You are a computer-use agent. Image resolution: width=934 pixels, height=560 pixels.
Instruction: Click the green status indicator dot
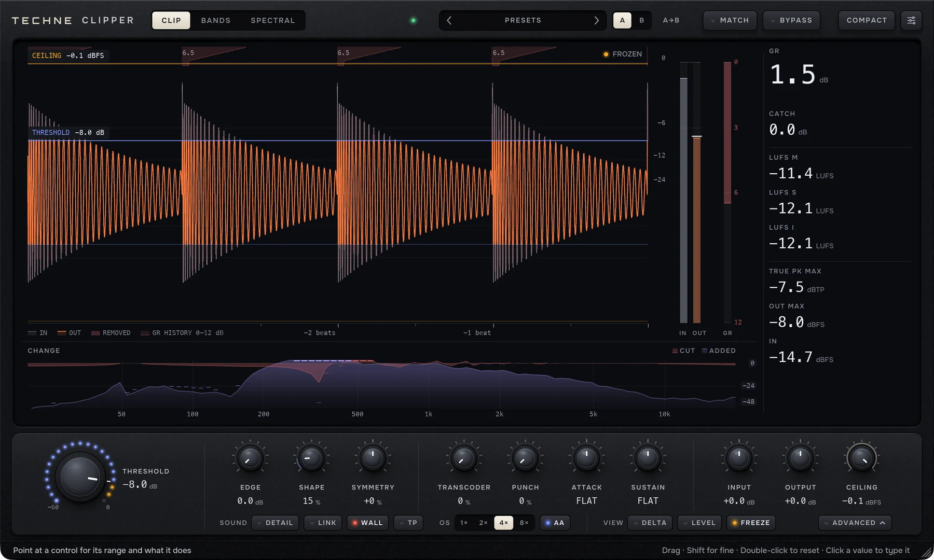[414, 20]
